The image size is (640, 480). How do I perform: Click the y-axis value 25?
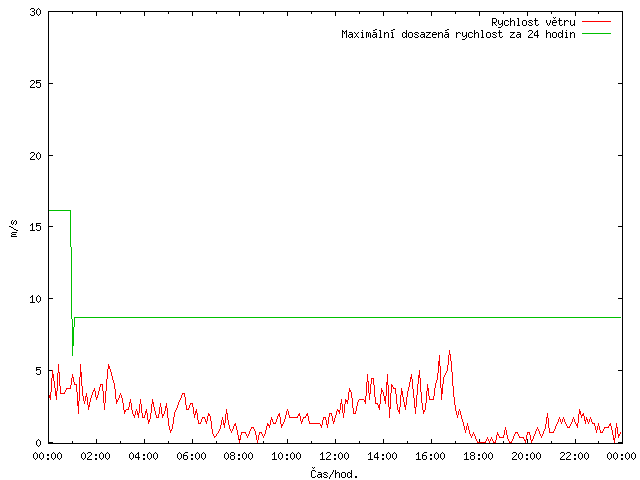click(36, 84)
